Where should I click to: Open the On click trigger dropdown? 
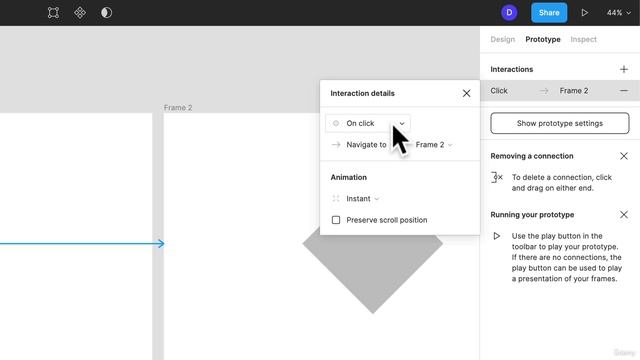368,123
